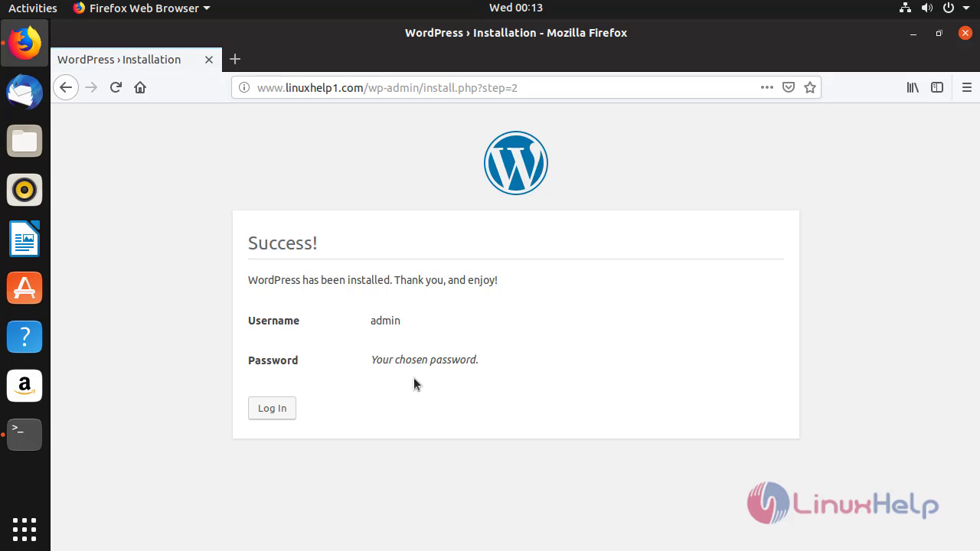Go back with the browser back arrow
980x551 pixels.
pyautogui.click(x=66, y=87)
